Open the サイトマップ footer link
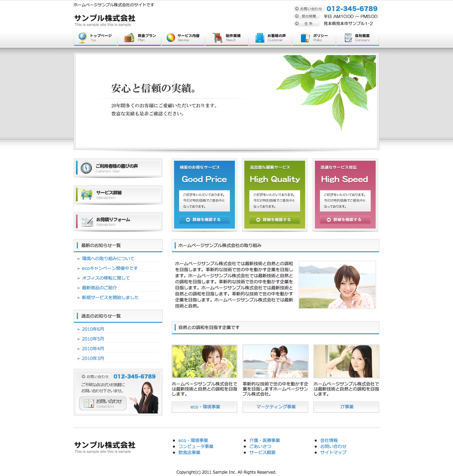The image size is (453, 476). click(333, 452)
